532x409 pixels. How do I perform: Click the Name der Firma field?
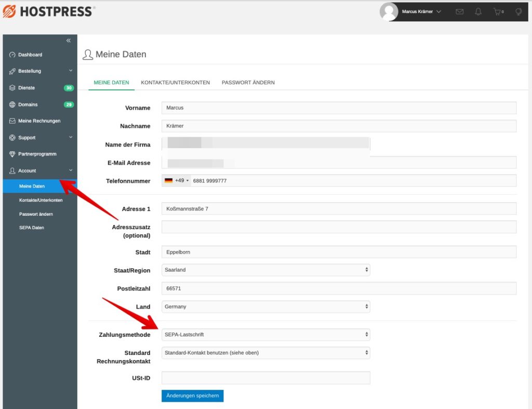click(x=265, y=144)
